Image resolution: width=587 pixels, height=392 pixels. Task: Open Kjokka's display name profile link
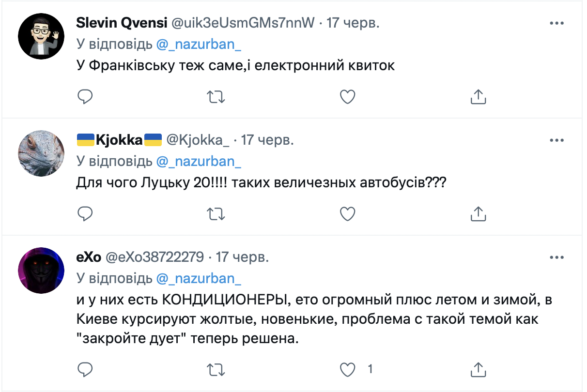[119, 140]
